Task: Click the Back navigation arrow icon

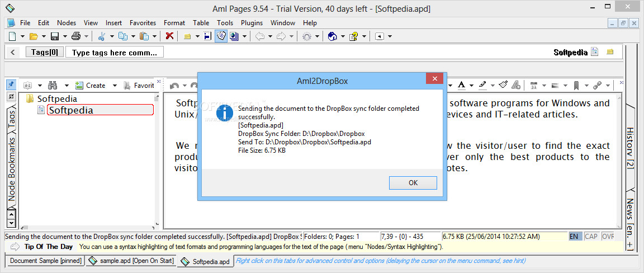Action: [x=259, y=36]
